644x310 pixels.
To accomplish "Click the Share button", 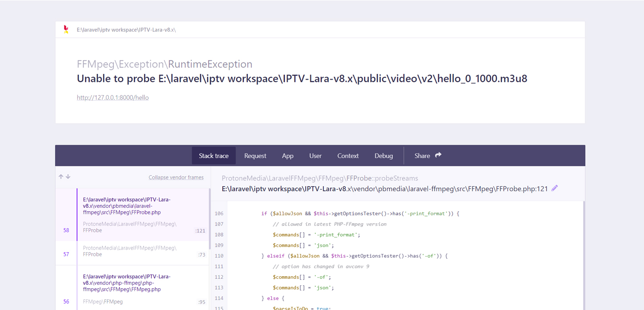I will pyautogui.click(x=421, y=156).
